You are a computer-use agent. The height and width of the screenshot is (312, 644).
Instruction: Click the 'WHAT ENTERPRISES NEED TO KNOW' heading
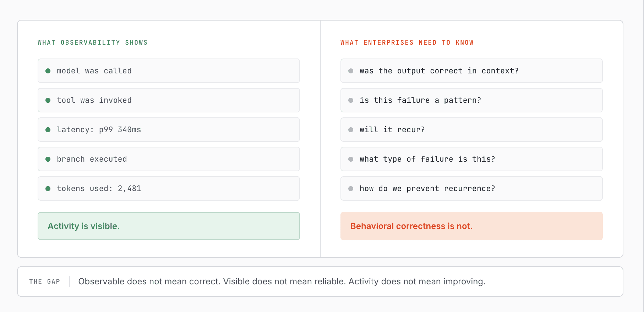[x=407, y=43]
